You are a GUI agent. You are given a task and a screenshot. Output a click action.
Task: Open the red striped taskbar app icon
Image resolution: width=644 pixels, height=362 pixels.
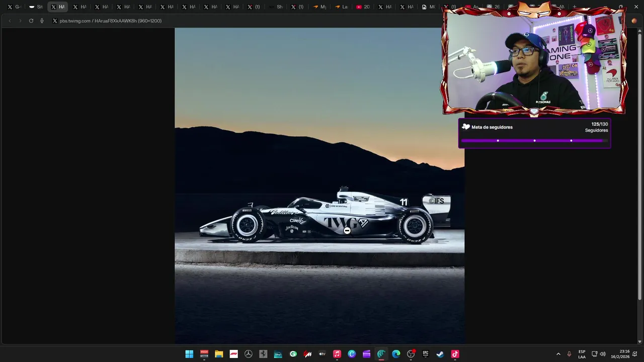coord(307,354)
